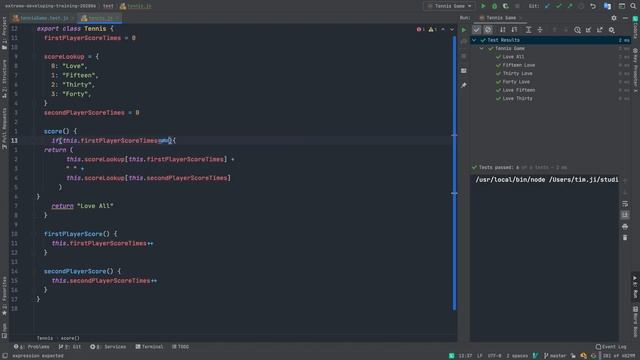The height and width of the screenshot is (360, 640).
Task: Open the Git tool window tab at bottom
Action: [x=70, y=347]
